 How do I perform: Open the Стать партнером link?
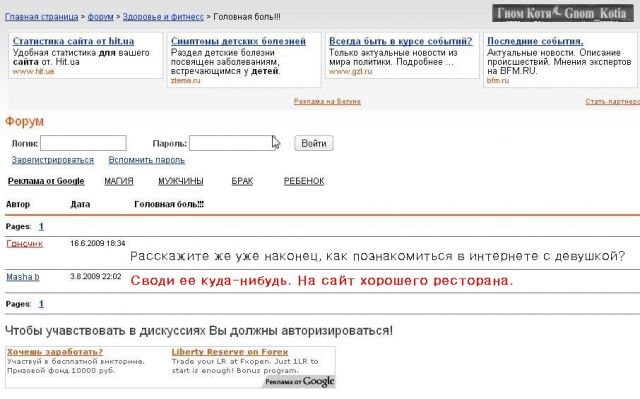pos(612,101)
